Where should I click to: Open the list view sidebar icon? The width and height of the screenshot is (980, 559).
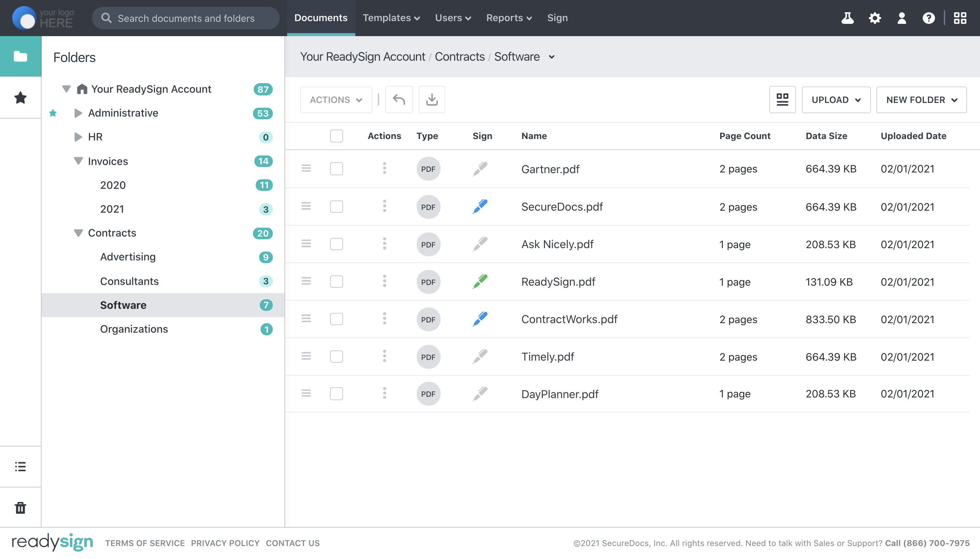click(20, 467)
